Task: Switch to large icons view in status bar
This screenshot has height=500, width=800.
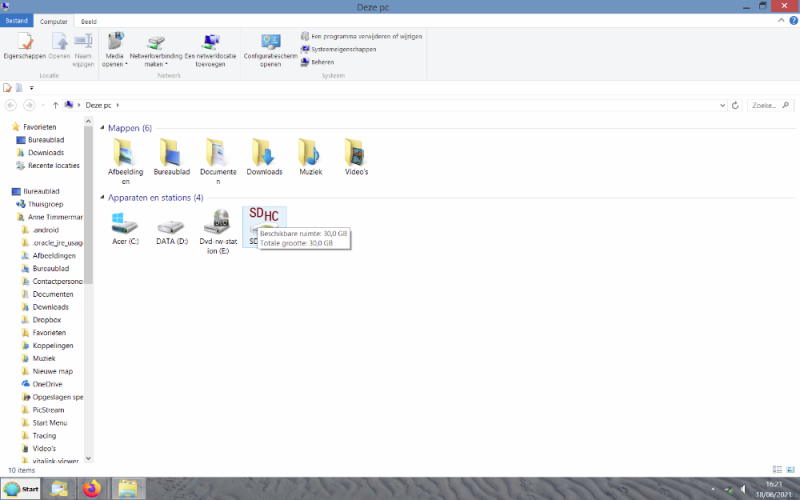Action: tap(790, 469)
